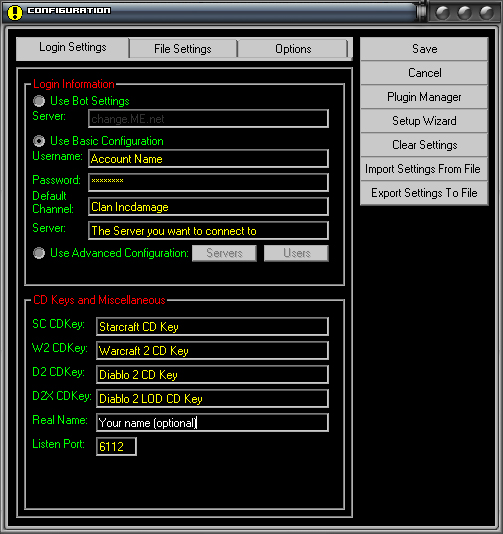Click the Listen Port field

[x=116, y=446]
